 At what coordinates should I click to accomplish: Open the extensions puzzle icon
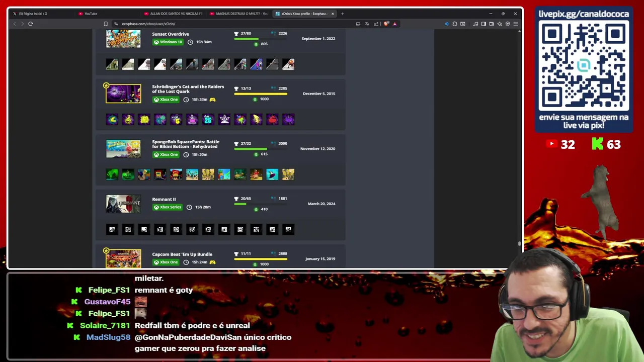coord(455,24)
